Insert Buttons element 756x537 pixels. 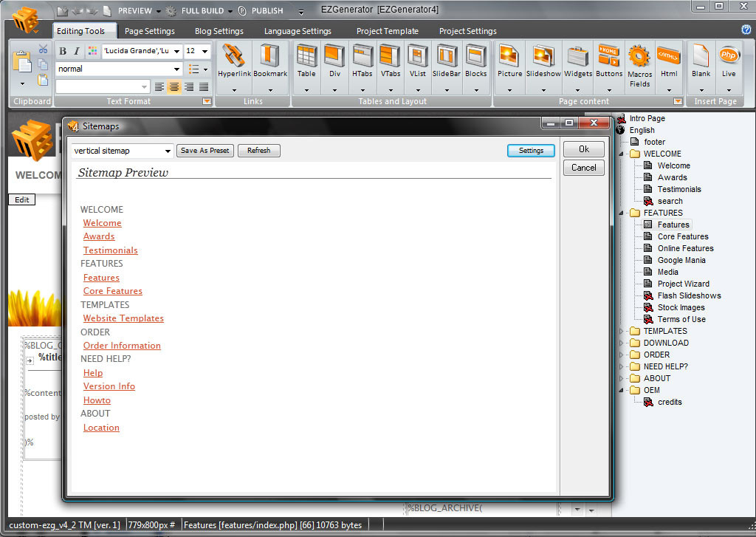(609, 61)
